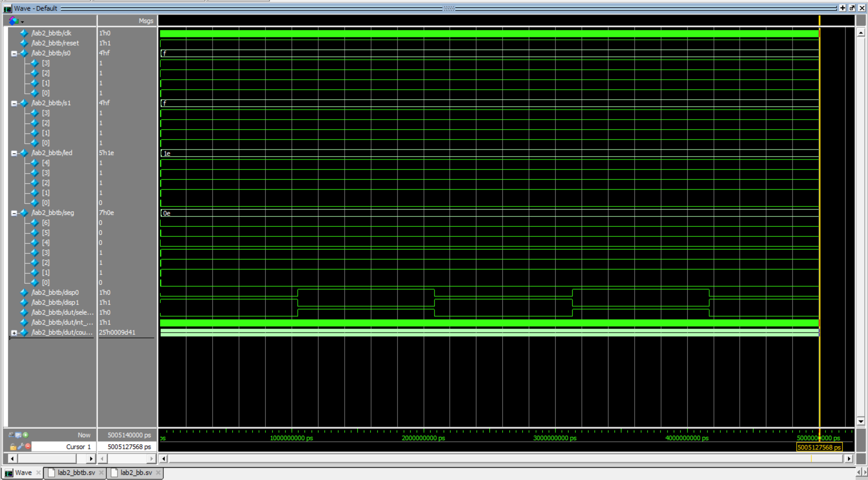Switch to the lab2_bb.sv tab
Viewport: 868px width, 480px height.
[x=136, y=473]
